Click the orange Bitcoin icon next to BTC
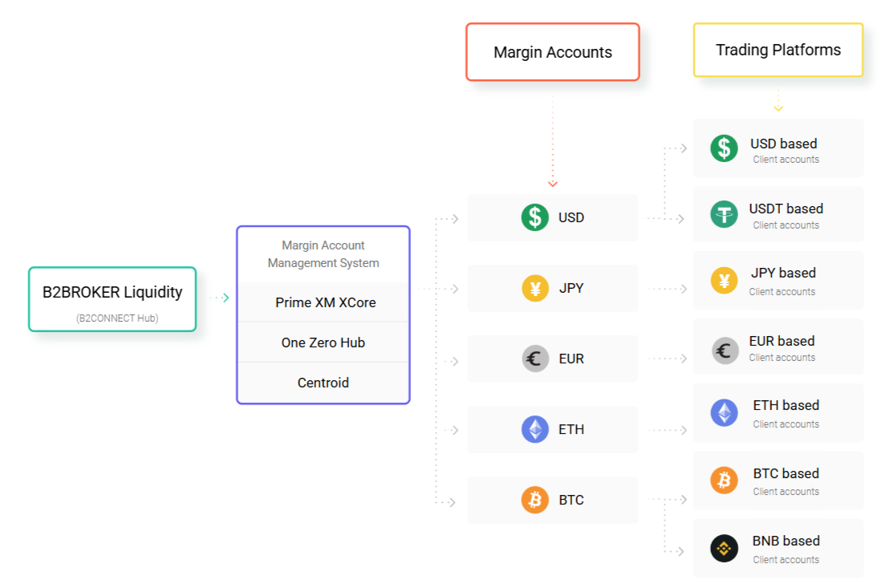The image size is (885, 588). [x=535, y=500]
